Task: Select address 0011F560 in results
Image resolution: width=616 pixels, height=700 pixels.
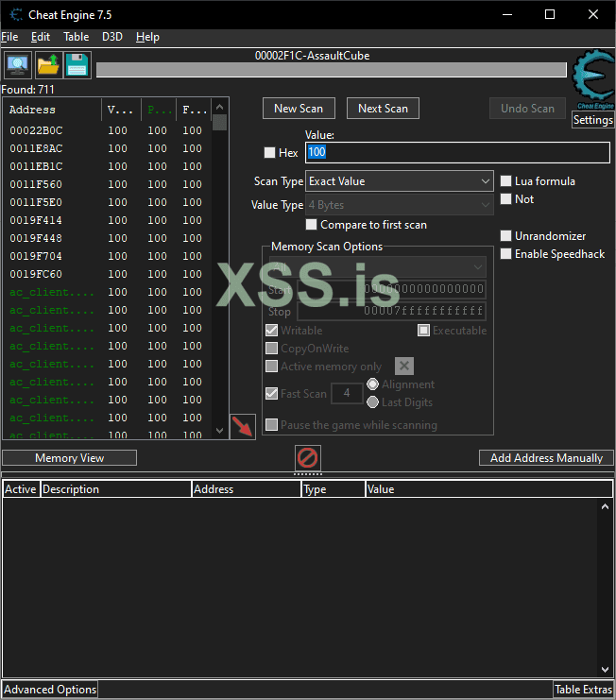Action: (36, 184)
